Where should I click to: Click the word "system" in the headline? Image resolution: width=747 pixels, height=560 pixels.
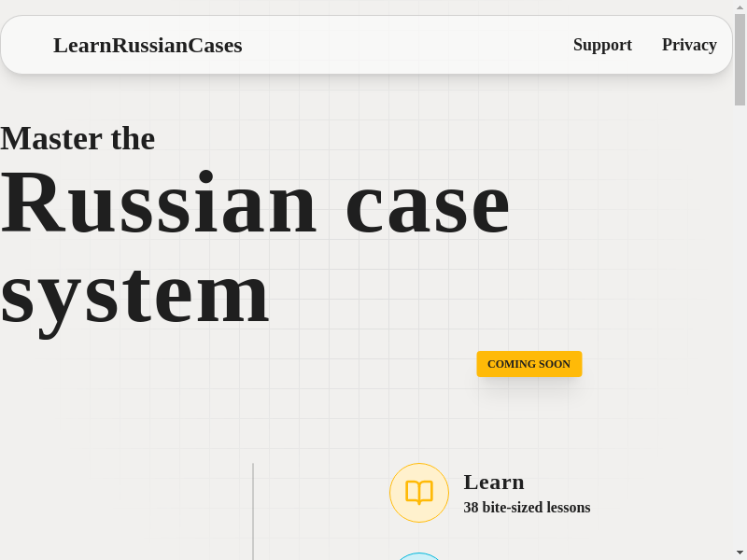tap(135, 293)
